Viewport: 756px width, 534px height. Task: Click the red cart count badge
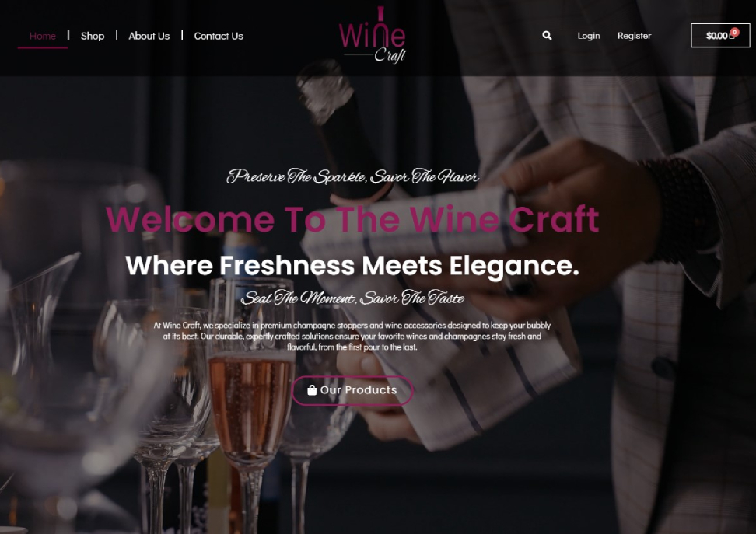click(x=735, y=32)
